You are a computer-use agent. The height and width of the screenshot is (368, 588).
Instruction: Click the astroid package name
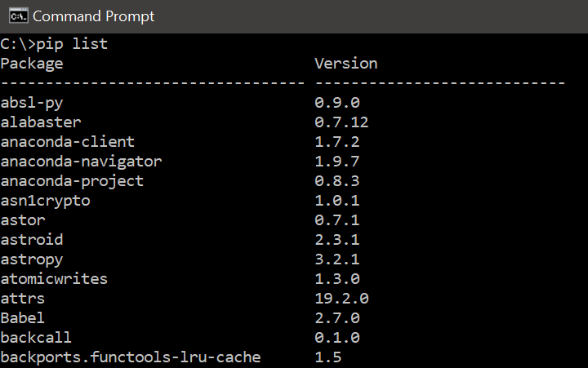32,240
